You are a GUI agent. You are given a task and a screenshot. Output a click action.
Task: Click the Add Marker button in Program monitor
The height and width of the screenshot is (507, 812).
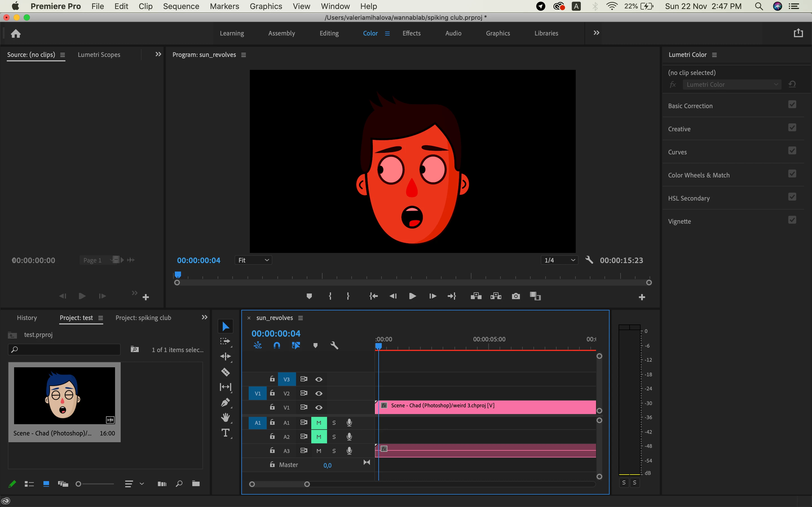point(309,296)
